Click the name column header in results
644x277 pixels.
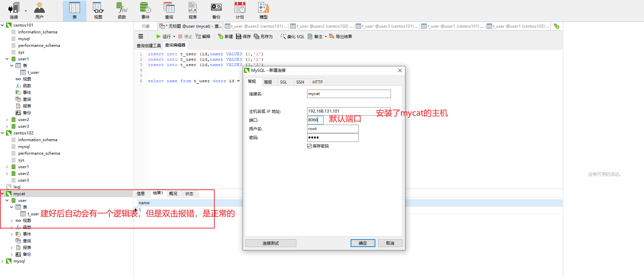pyautogui.click(x=144, y=203)
